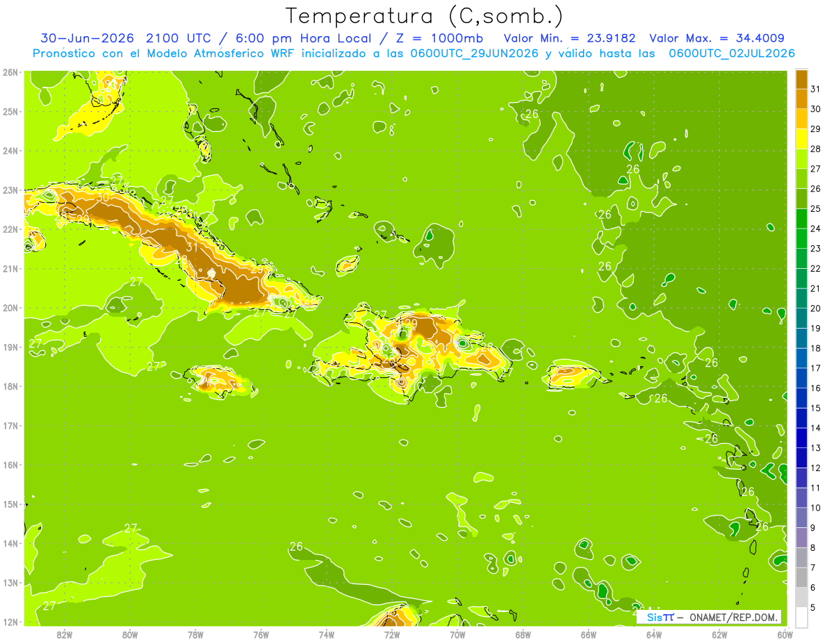
Task: Click 'Valor Min. = 23.9182' text
Action: point(570,38)
